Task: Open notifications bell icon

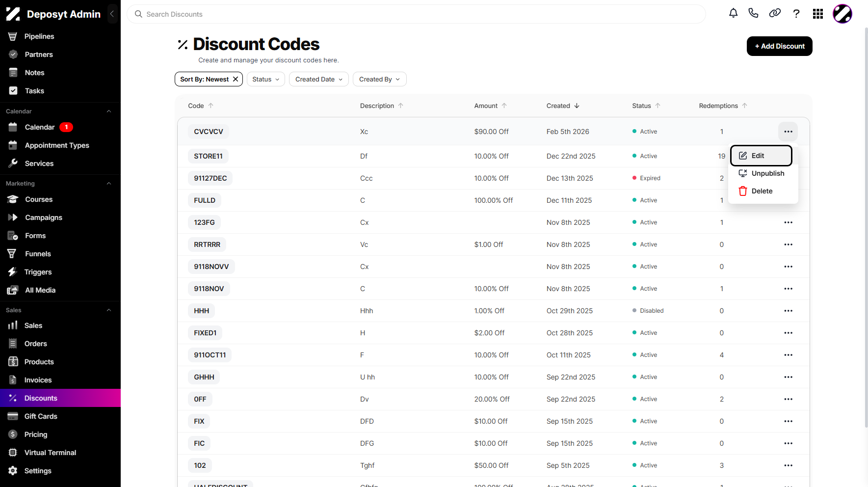Action: click(733, 14)
